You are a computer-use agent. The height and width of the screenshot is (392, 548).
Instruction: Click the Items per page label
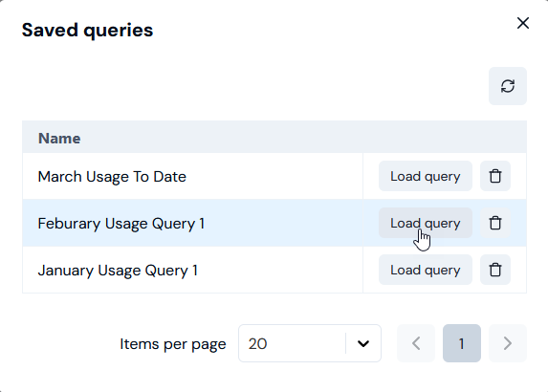click(x=173, y=344)
